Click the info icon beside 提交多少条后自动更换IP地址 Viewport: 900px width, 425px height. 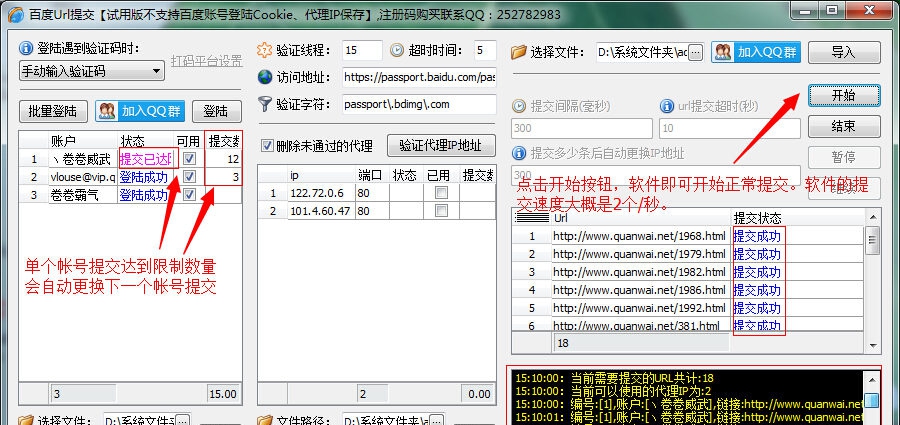[x=519, y=153]
